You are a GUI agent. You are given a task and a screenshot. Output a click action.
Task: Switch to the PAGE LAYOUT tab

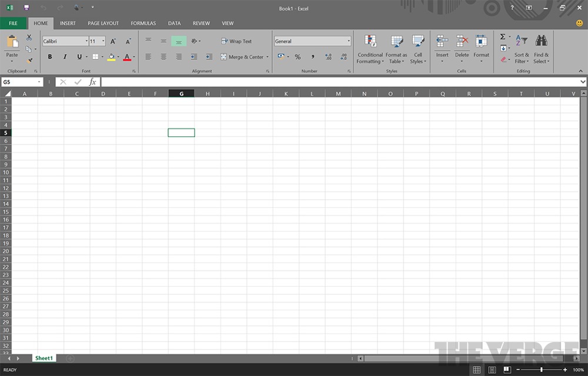pyautogui.click(x=103, y=23)
